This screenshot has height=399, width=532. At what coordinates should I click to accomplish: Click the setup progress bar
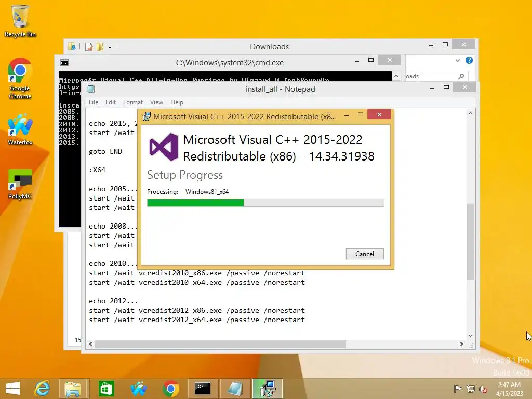265,203
